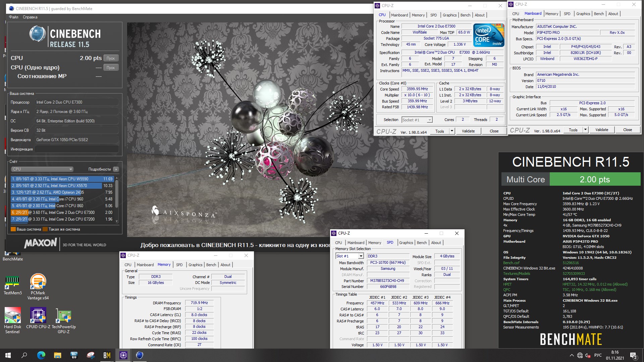644x362 pixels.
Task: Open Slot #1 memory slot dropdown
Action: (350, 256)
